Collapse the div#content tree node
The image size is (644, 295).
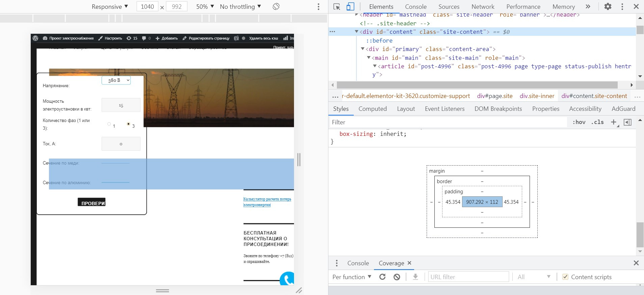tap(356, 32)
